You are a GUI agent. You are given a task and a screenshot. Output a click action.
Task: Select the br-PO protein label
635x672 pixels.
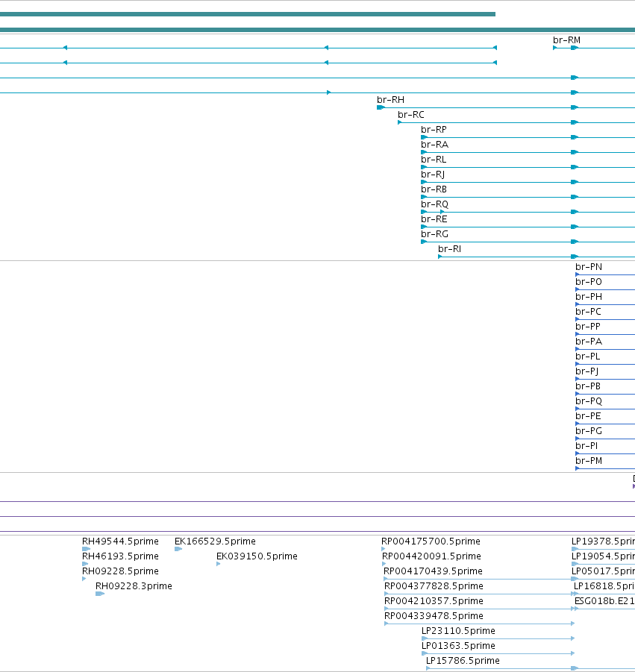click(588, 282)
